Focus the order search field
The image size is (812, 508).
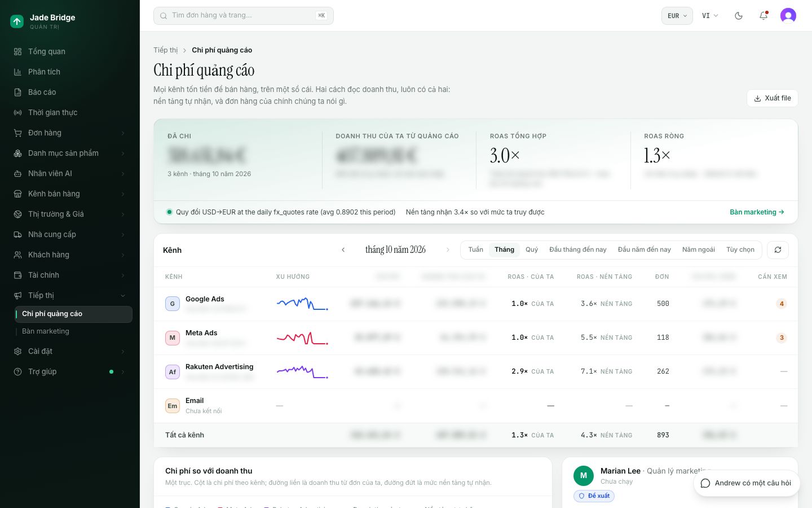click(244, 16)
